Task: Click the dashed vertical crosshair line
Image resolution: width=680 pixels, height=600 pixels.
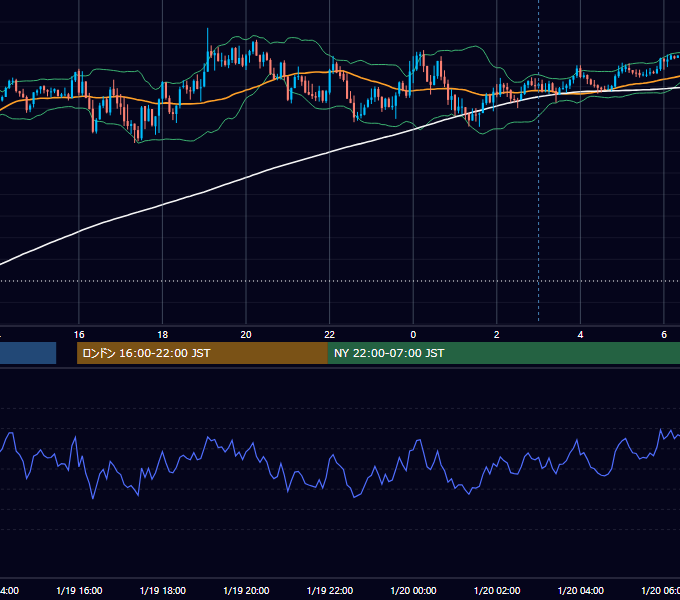Action: pos(539,160)
